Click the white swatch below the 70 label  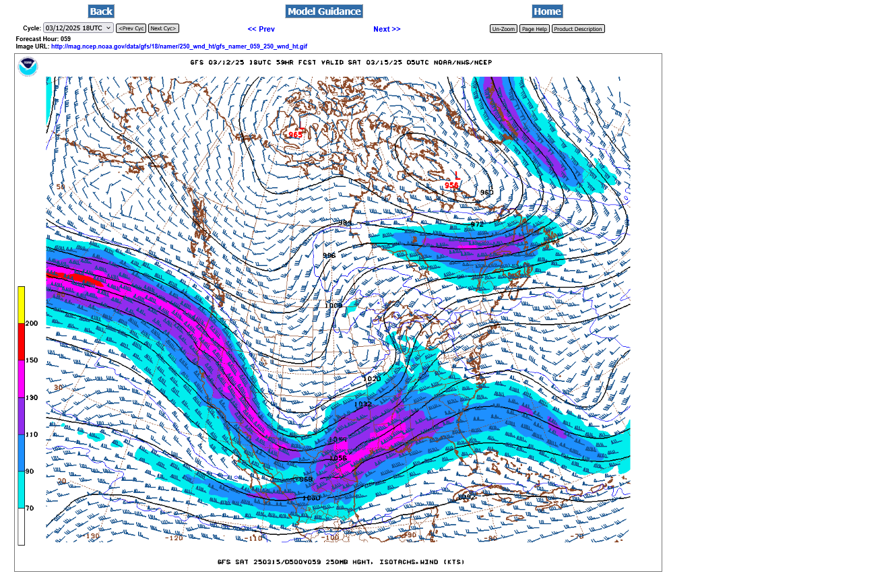[22, 527]
